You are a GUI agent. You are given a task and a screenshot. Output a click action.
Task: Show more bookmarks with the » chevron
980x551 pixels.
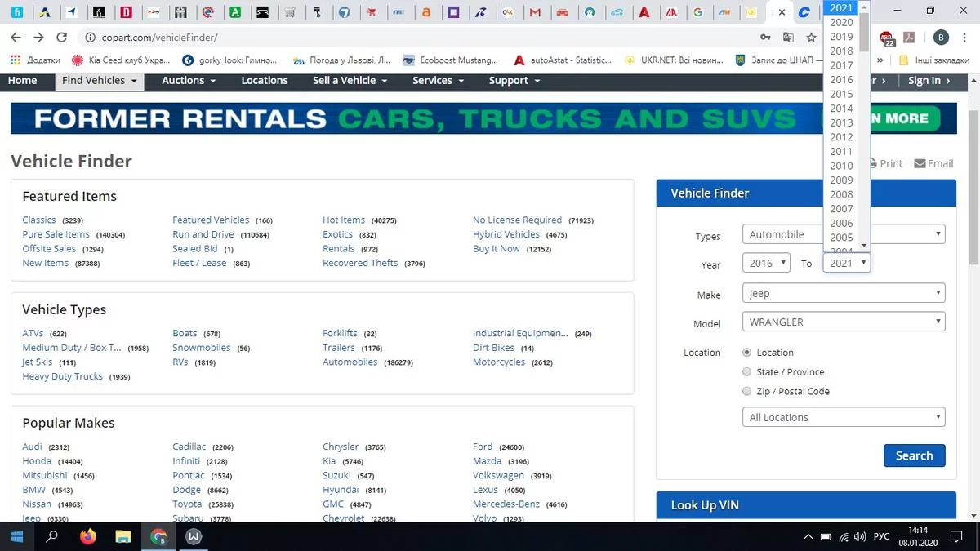pos(880,60)
